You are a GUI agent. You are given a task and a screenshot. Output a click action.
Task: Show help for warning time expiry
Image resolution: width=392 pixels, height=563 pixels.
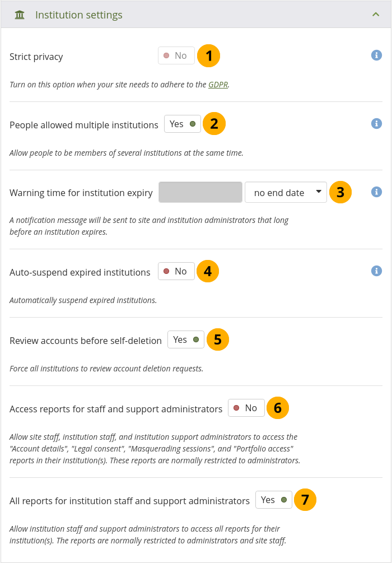coord(377,192)
